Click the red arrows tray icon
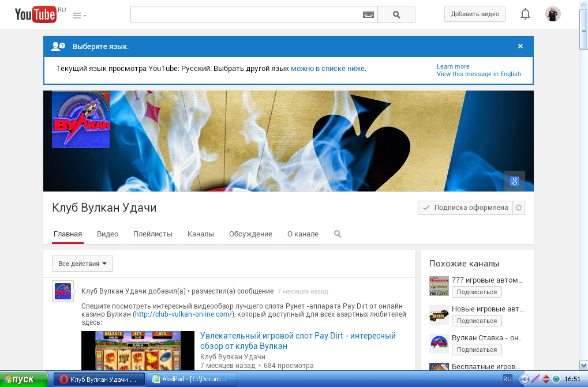This screenshot has height=387, width=588. tap(546, 379)
